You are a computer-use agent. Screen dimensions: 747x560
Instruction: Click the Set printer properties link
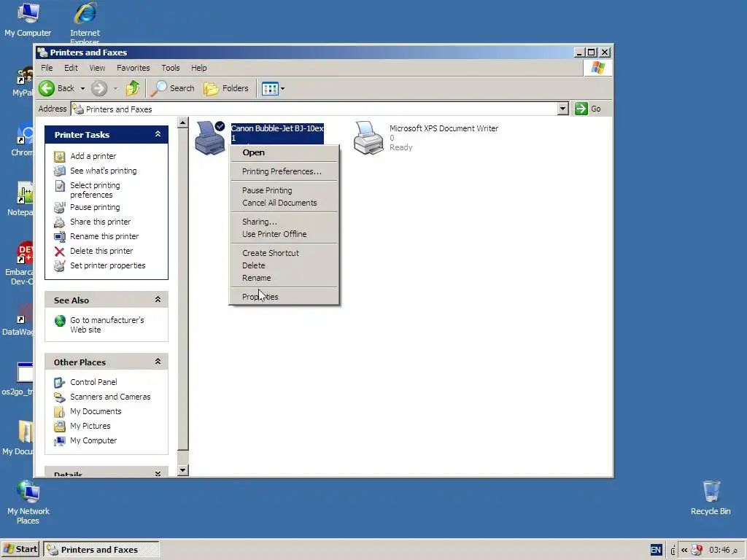108,265
